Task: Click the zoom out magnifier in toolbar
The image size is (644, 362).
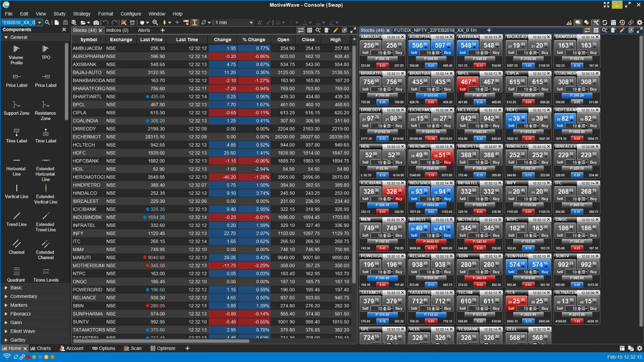Action: (x=155, y=22)
